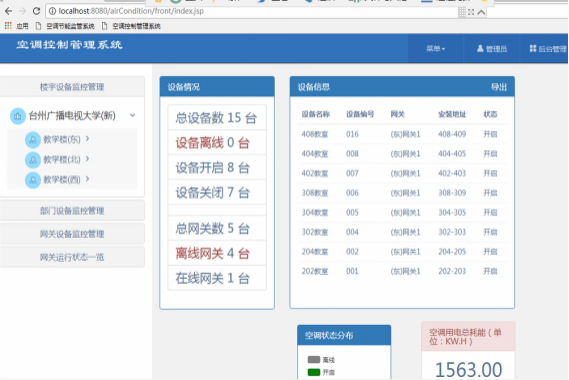Viewport: 569px width, 380px height.
Task: Click the 教学楼(西) icon
Action: (33, 180)
